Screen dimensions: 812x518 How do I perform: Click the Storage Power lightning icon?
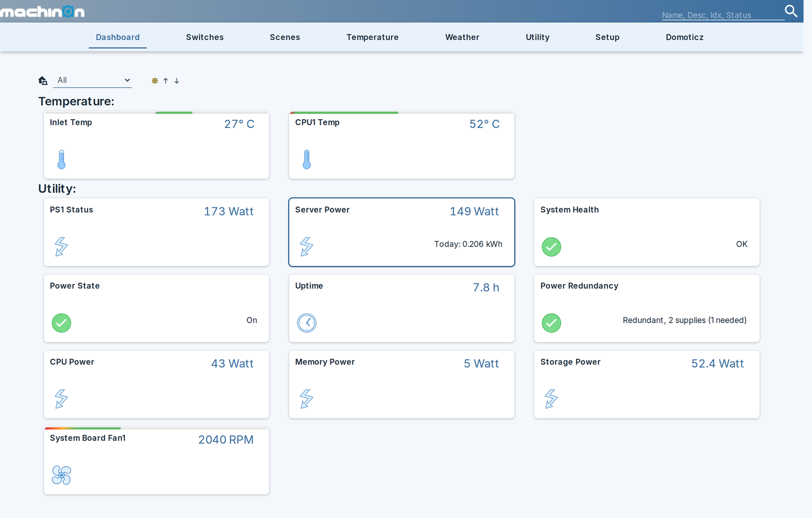[552, 399]
